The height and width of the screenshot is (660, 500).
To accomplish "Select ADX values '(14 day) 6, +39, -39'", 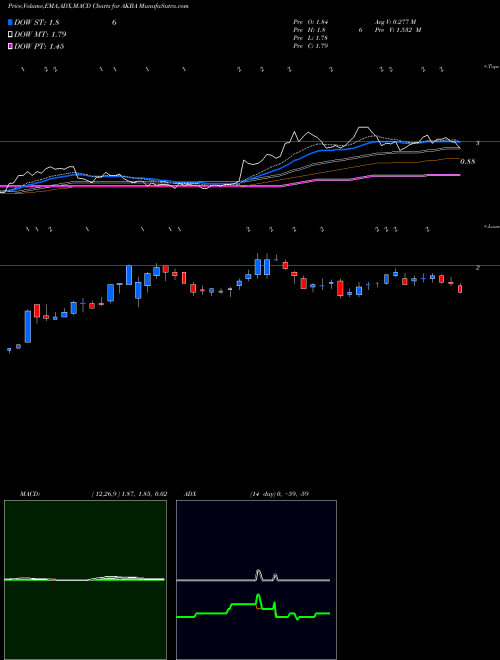I will point(278,494).
